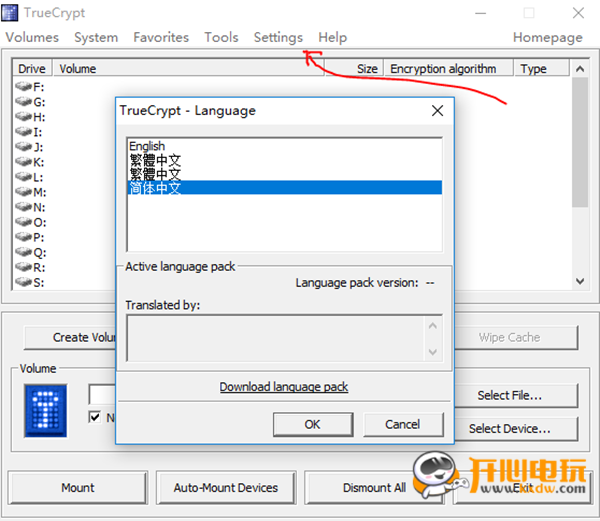Close the TrueCrypt Language dialog with X
Screen dimensions: 600x521
tap(437, 111)
